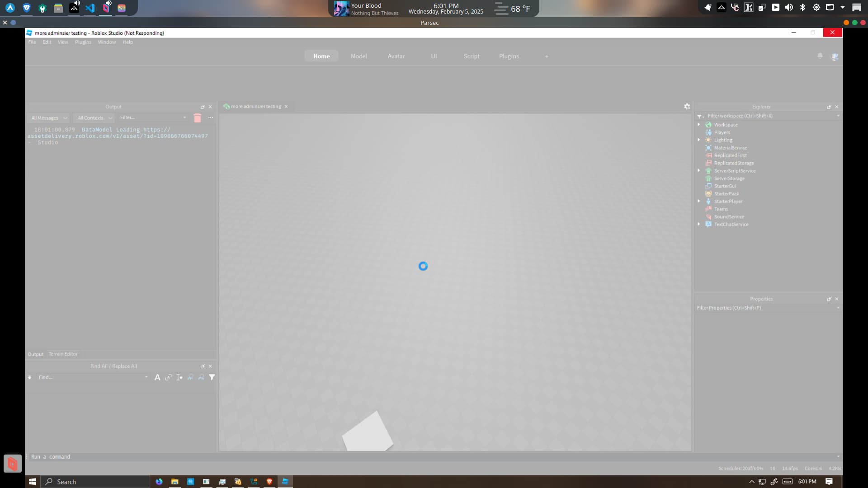Undock the Output panel
Screen dimensions: 868x488
point(203,107)
